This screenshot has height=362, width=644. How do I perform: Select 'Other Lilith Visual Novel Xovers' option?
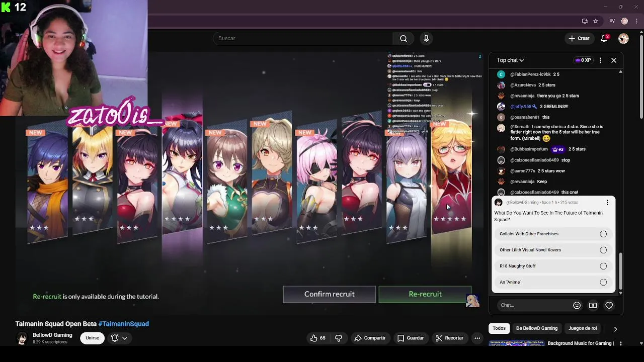(x=553, y=250)
